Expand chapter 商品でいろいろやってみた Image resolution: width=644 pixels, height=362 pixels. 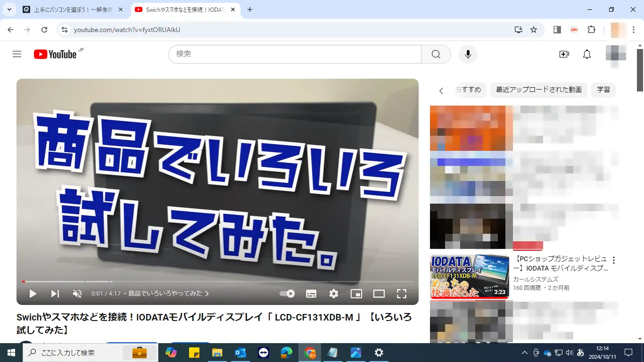click(x=169, y=294)
